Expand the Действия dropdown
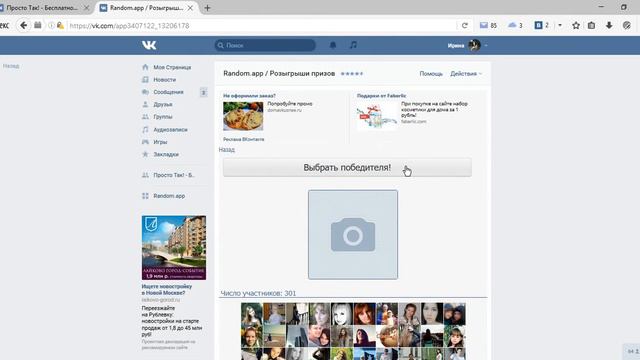 tap(466, 73)
